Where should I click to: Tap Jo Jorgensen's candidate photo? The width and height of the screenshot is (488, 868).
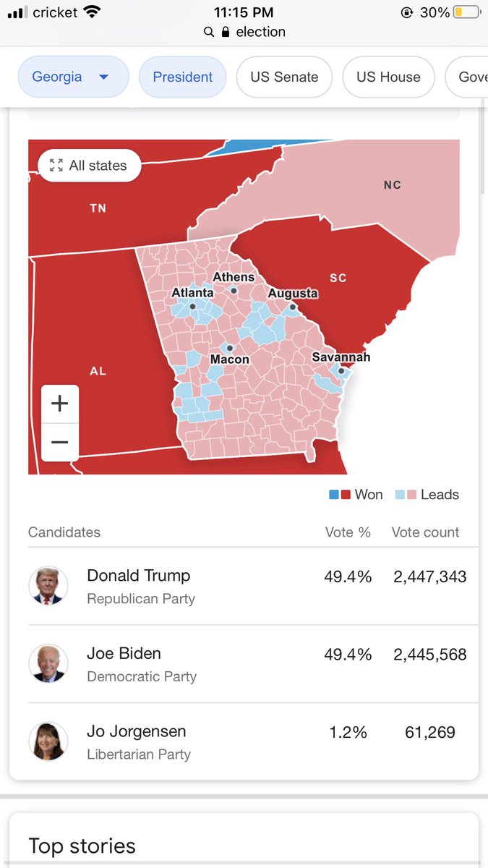48,741
